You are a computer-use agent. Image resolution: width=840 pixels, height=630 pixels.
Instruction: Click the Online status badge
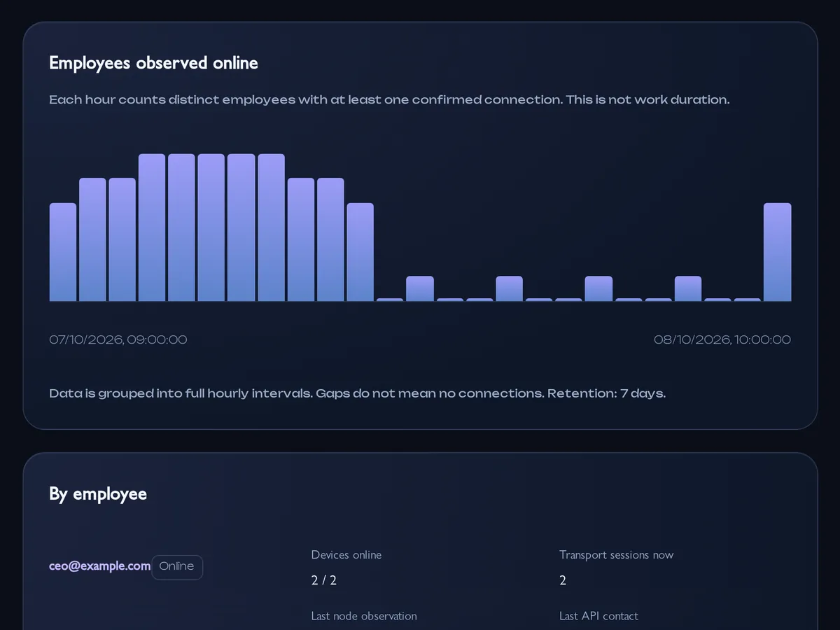coord(177,567)
